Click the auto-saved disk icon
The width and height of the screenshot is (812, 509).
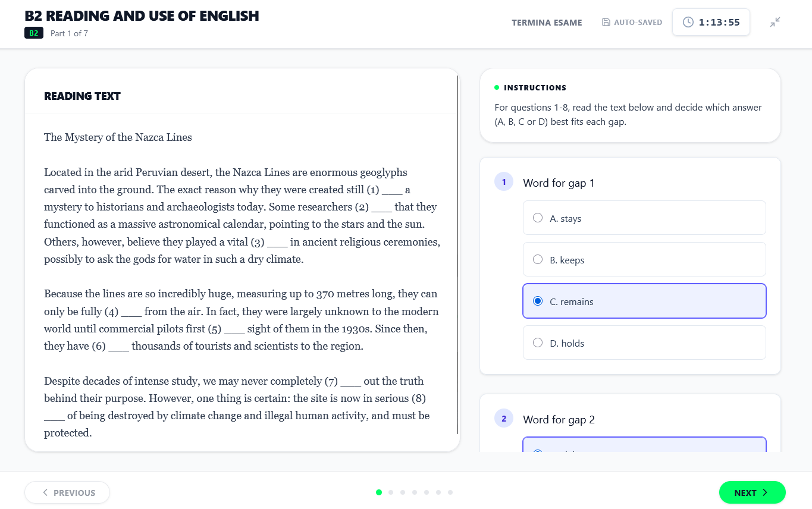(x=606, y=22)
